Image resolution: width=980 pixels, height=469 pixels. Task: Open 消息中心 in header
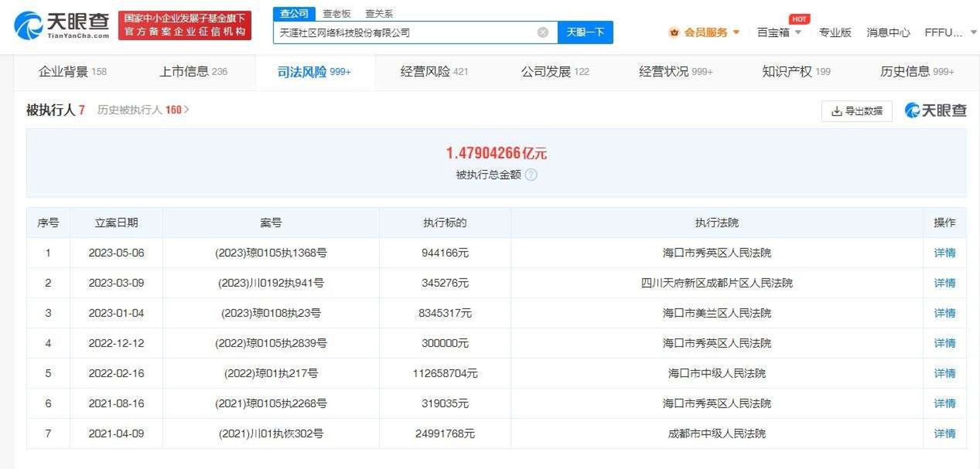click(x=888, y=33)
